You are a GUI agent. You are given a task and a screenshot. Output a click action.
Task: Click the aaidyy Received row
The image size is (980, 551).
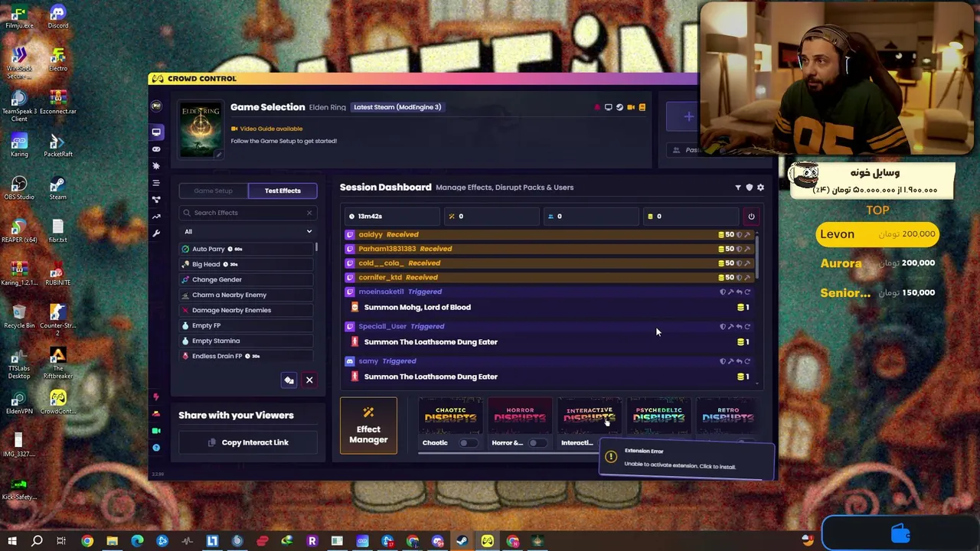click(x=550, y=235)
